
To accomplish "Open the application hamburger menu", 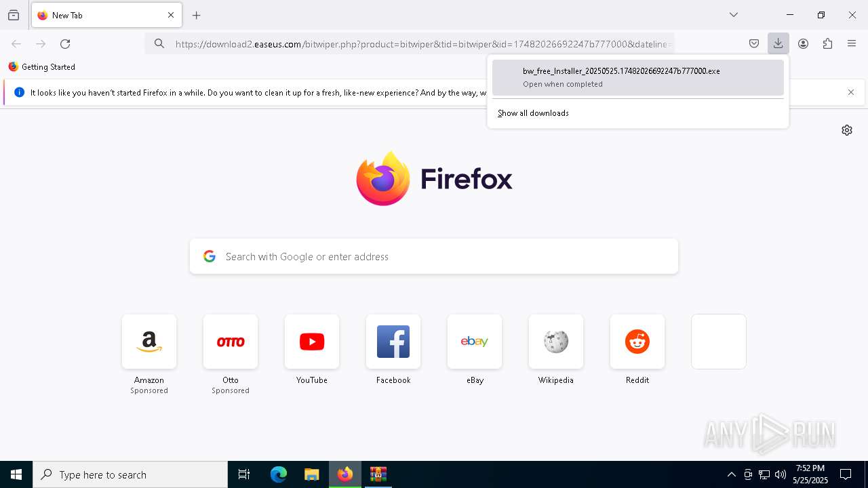I will coord(852,44).
